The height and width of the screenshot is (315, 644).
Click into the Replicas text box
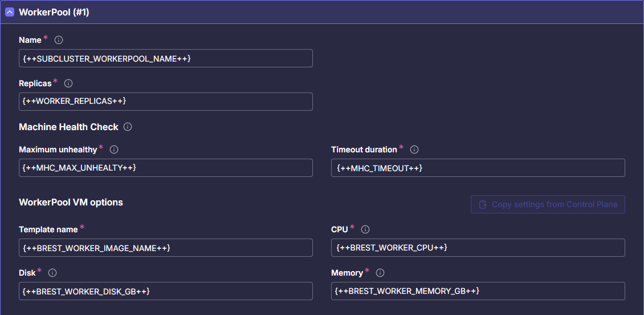click(x=165, y=102)
